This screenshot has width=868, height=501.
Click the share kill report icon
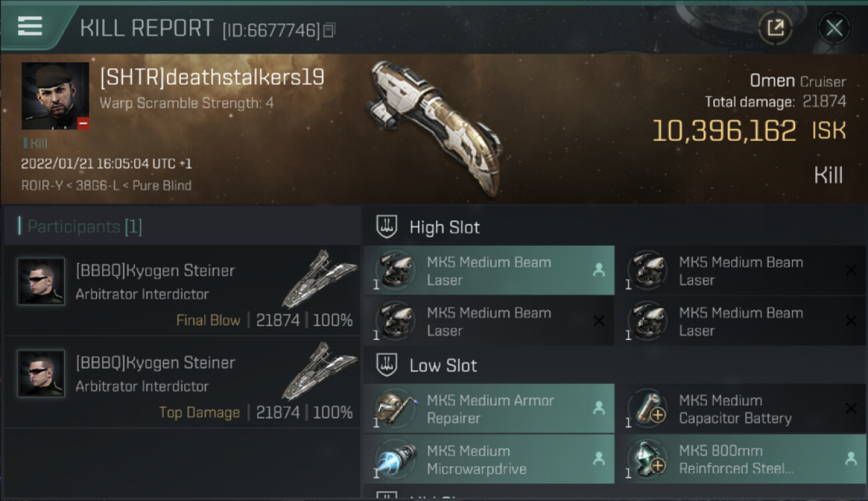[x=775, y=28]
